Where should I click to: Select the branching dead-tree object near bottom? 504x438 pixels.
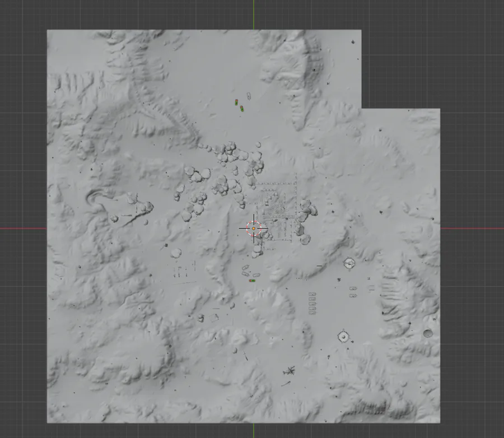pyautogui.click(x=290, y=371)
